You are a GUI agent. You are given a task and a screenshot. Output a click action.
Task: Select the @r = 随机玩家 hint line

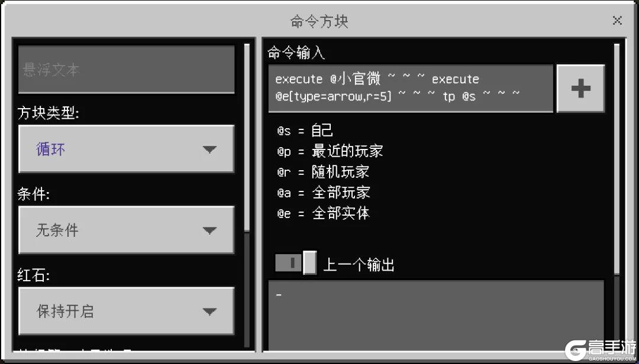pos(323,172)
